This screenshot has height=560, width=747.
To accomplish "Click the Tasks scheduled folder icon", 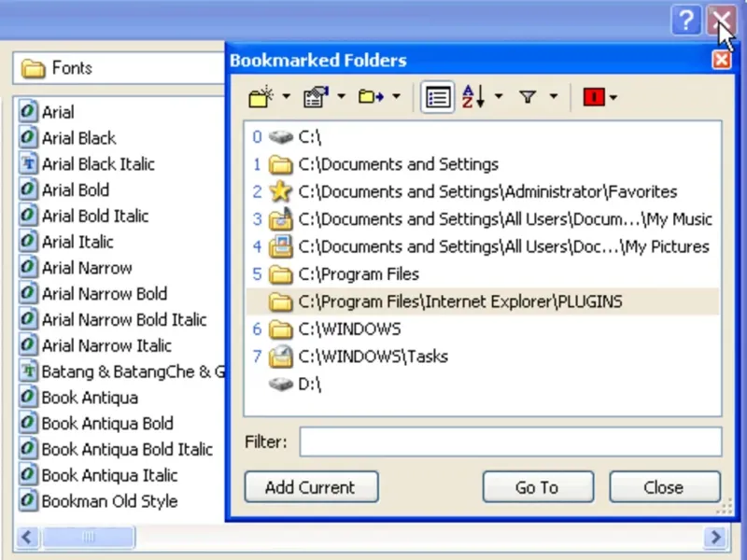I will [281, 357].
